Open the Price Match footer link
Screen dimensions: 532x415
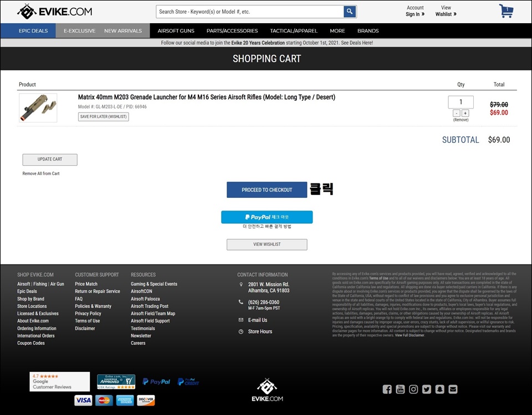86,284
